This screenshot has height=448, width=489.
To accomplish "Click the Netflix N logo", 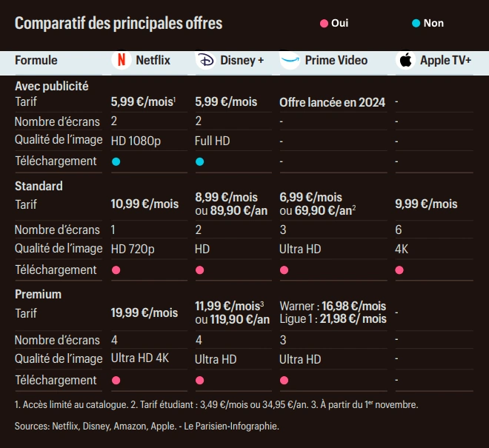I will pyautogui.click(x=122, y=60).
